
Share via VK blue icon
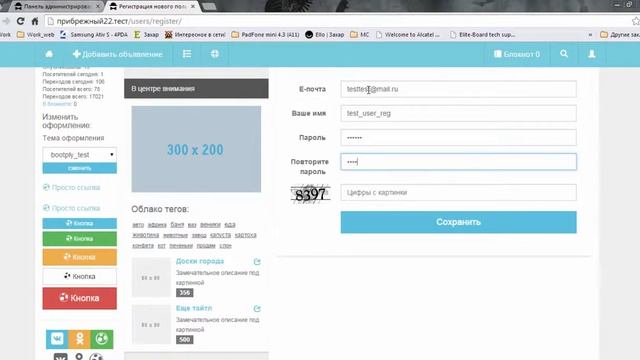(57, 339)
